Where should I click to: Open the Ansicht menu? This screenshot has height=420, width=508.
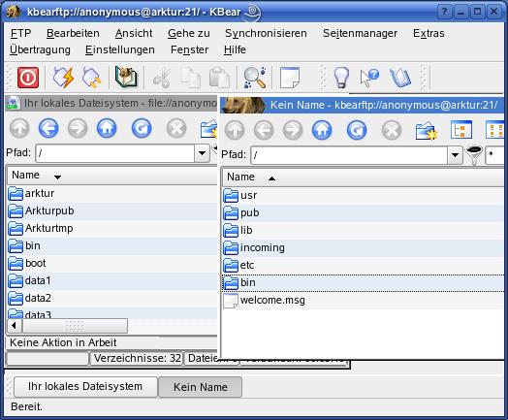coord(134,33)
